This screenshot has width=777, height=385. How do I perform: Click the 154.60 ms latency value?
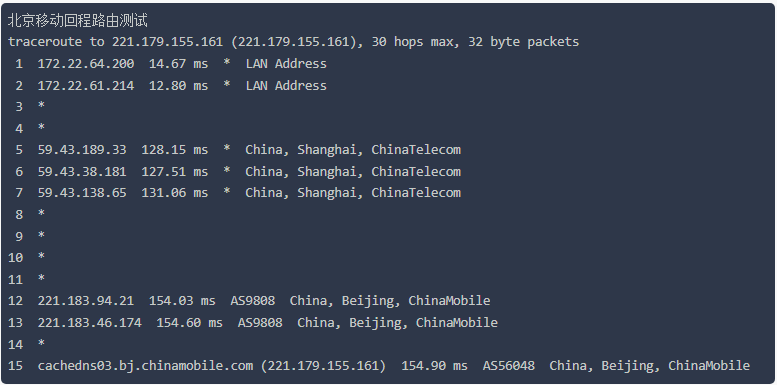click(x=190, y=323)
